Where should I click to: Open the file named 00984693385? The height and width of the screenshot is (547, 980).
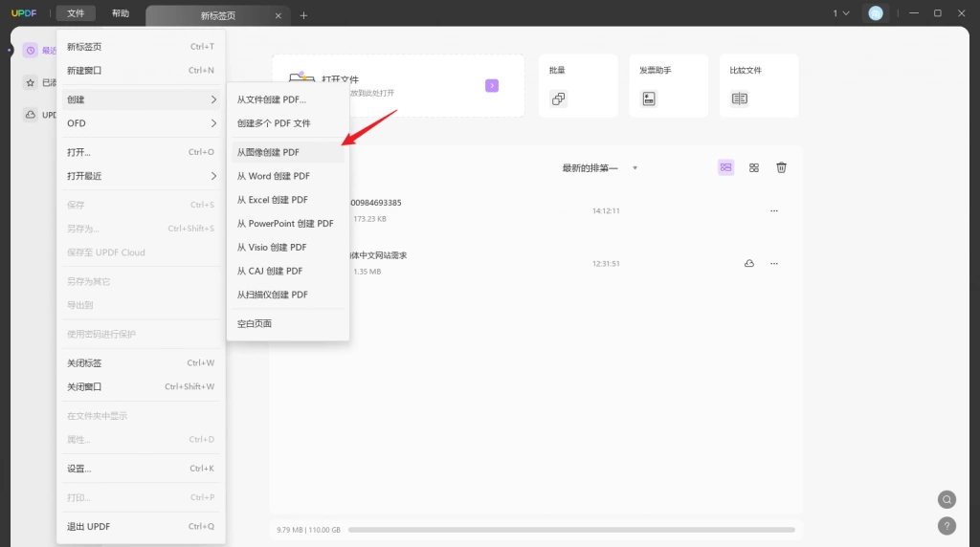tap(375, 203)
